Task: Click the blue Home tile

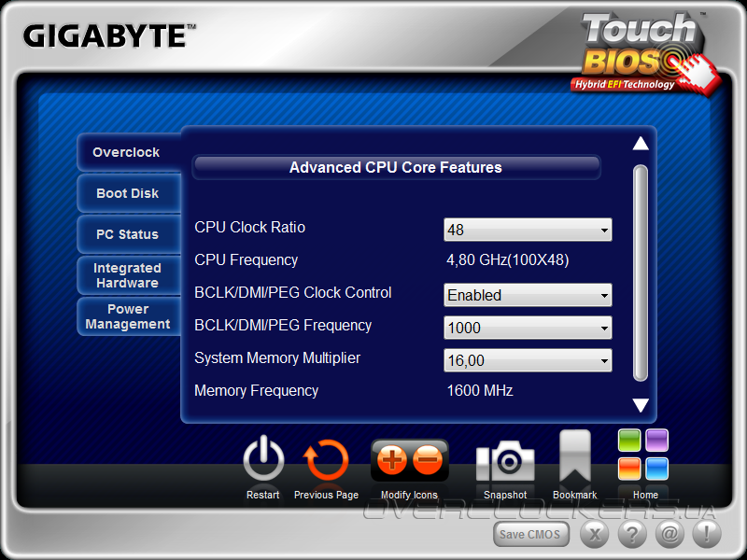Action: [657, 469]
